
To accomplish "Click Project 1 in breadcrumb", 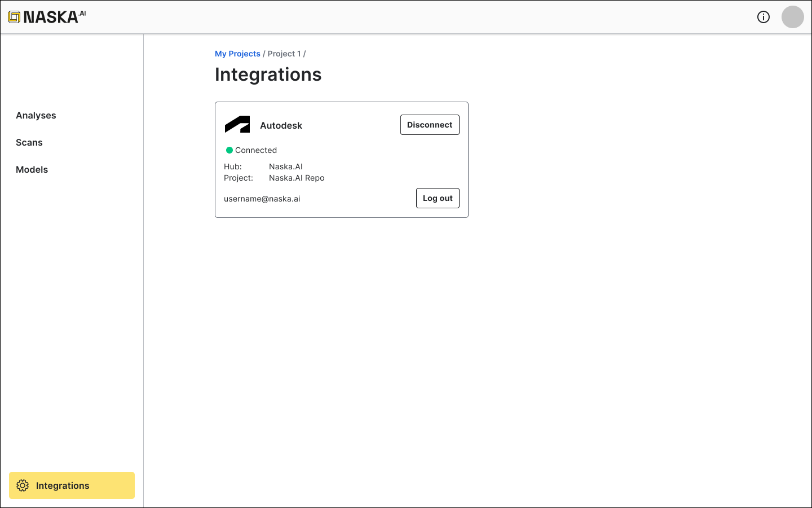I will pyautogui.click(x=284, y=54).
